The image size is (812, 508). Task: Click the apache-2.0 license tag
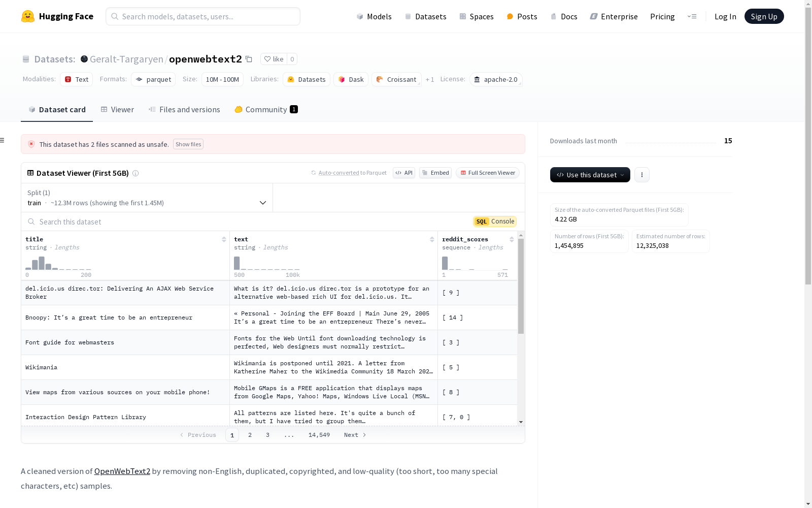tap(496, 79)
